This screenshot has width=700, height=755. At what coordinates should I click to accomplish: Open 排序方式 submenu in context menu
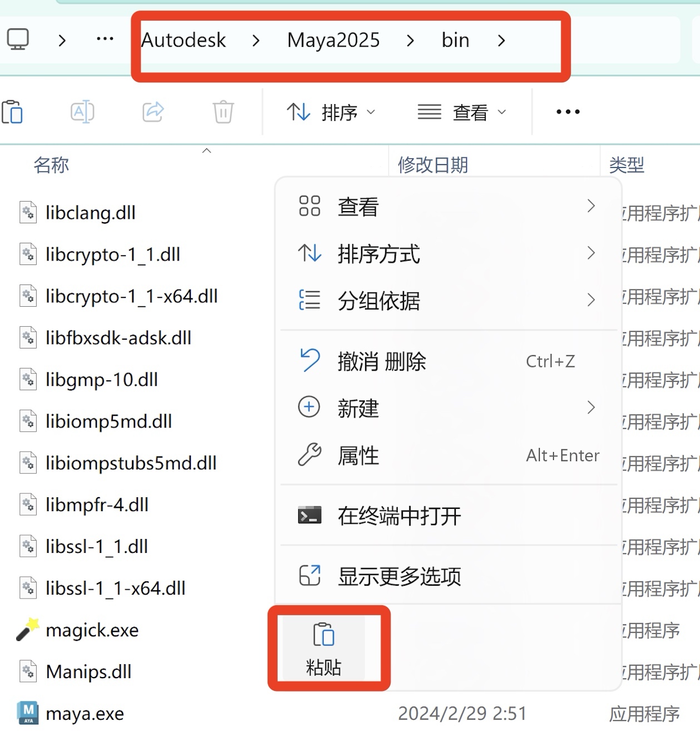point(448,254)
